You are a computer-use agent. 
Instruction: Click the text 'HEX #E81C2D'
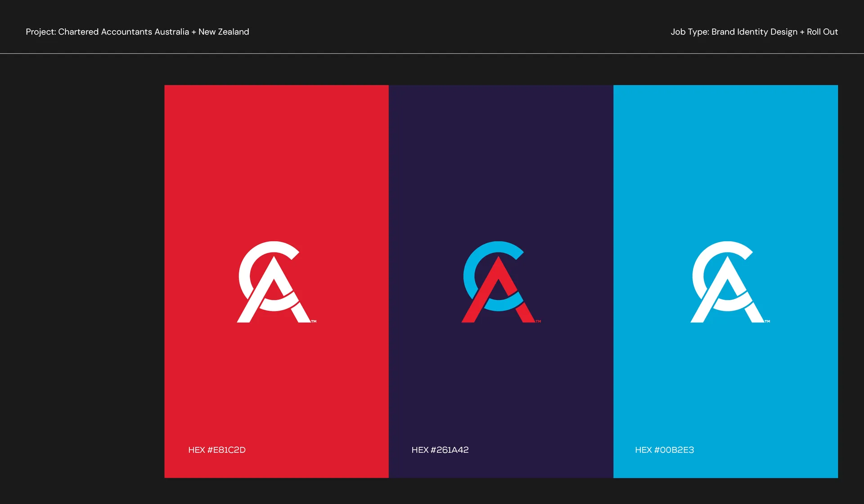217,450
